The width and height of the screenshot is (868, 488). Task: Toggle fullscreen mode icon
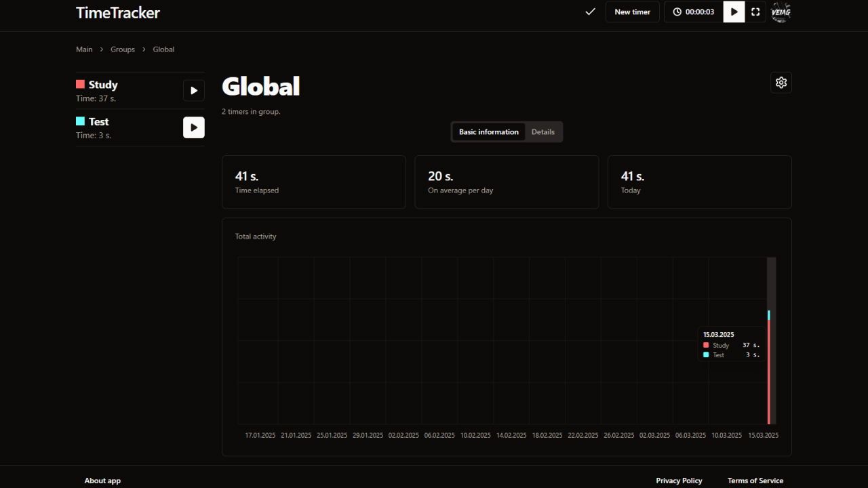755,12
